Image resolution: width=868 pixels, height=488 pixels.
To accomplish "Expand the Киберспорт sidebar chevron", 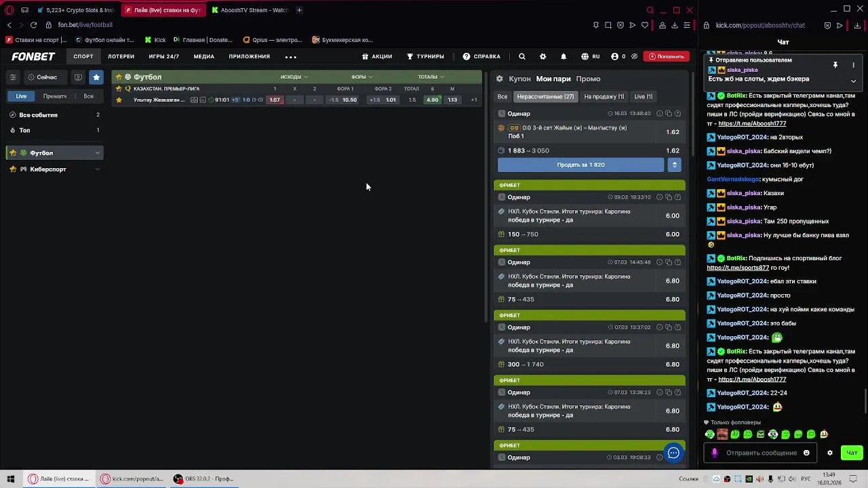I will [97, 169].
